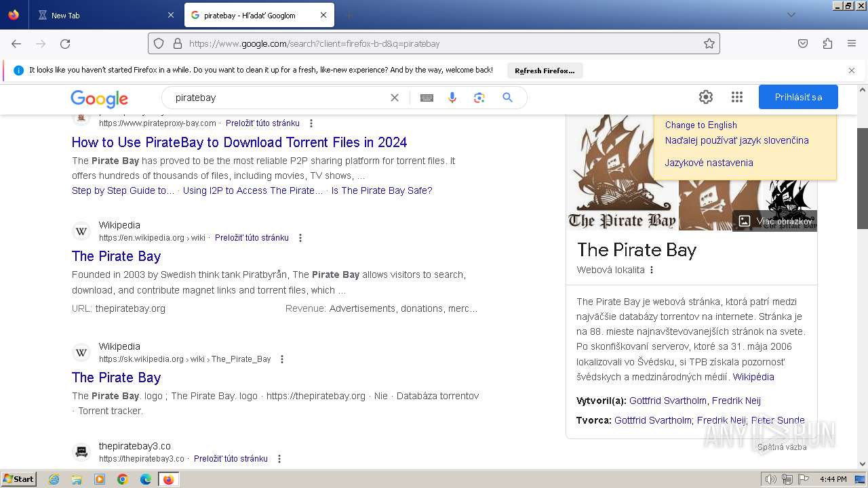The height and width of the screenshot is (488, 868).
Task: Click the Prihlásiť sa sign-in button
Action: [798, 97]
